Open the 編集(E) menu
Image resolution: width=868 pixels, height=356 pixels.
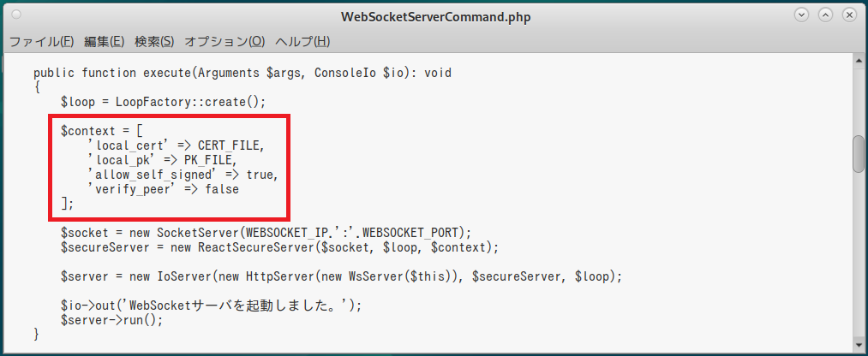click(104, 41)
